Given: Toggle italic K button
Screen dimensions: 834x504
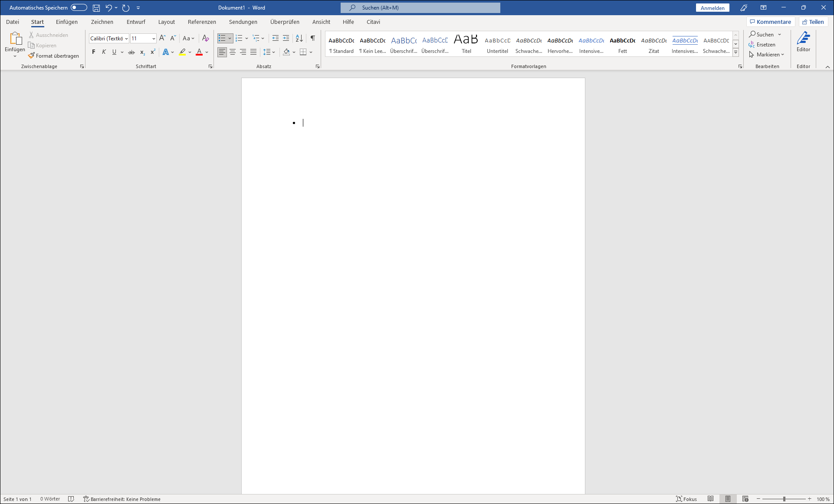Looking at the screenshot, I should click(x=104, y=52).
